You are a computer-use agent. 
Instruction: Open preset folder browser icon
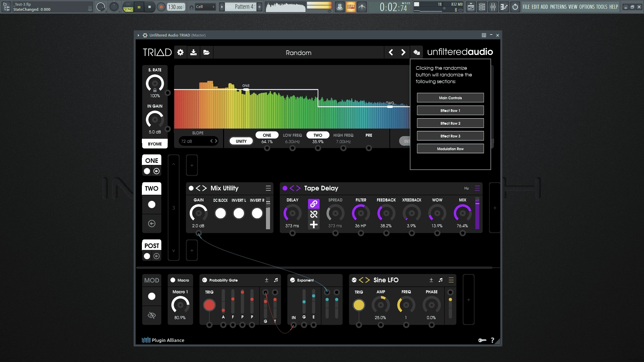coord(207,52)
